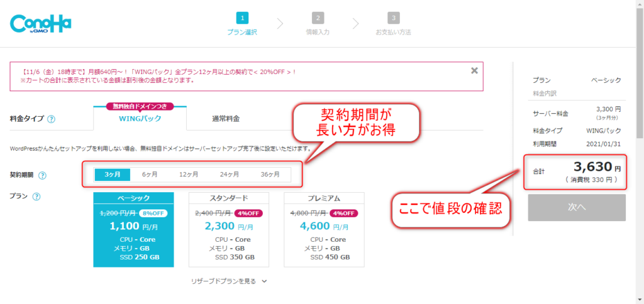Viewport: 644px width, 304px height.
Task: Switch to the WINGパック tab
Action: coord(140,119)
